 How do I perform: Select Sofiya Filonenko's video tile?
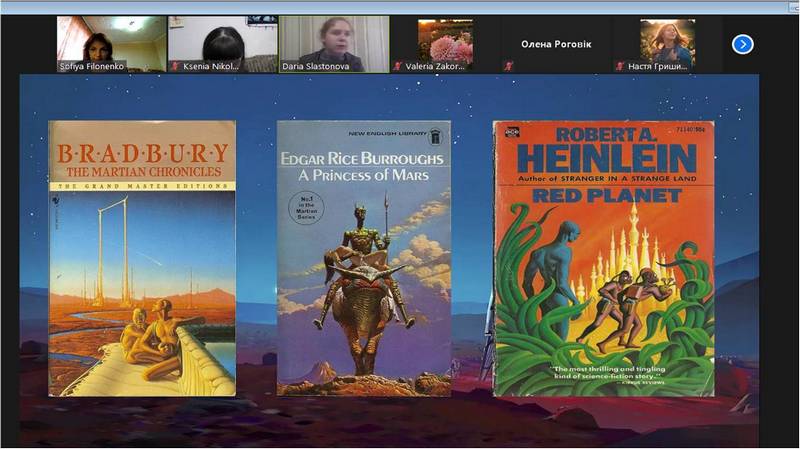click(112, 44)
